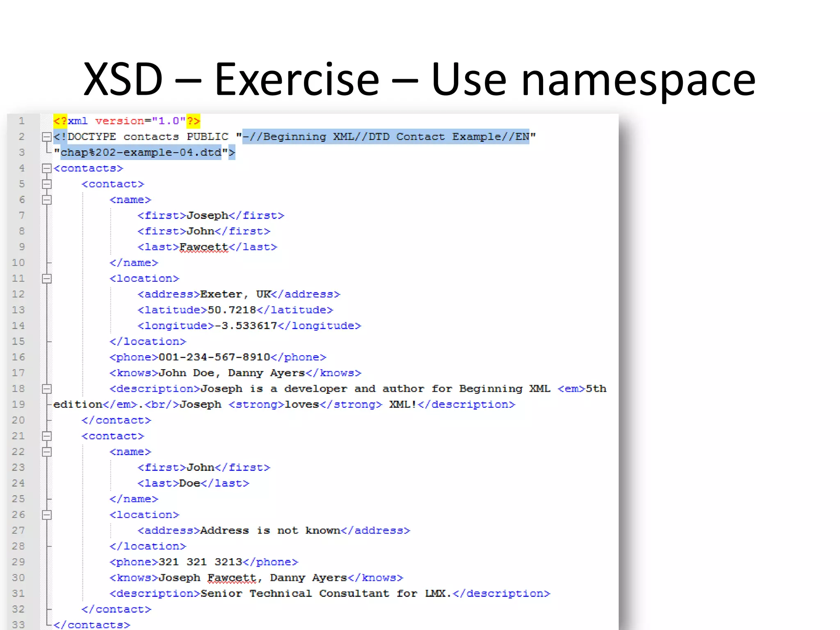Click the last name 'Fawcett' on line 9
The height and width of the screenshot is (630, 840).
click(204, 247)
